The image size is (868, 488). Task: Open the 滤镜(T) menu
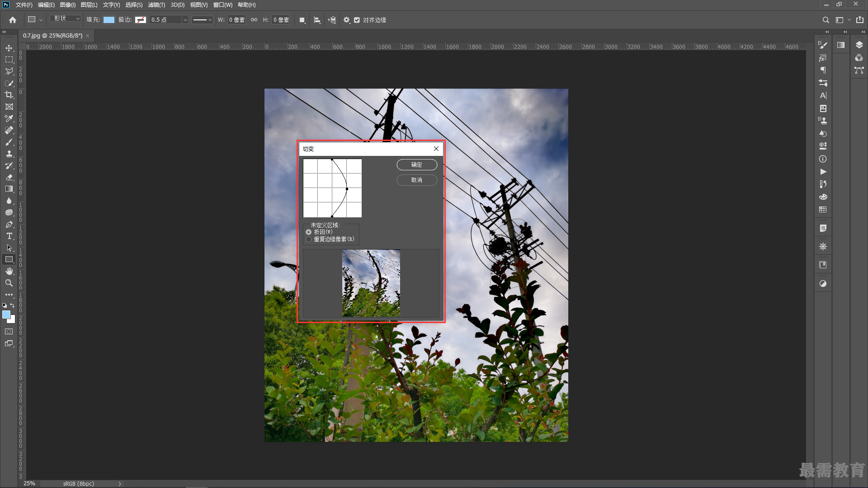click(x=156, y=5)
